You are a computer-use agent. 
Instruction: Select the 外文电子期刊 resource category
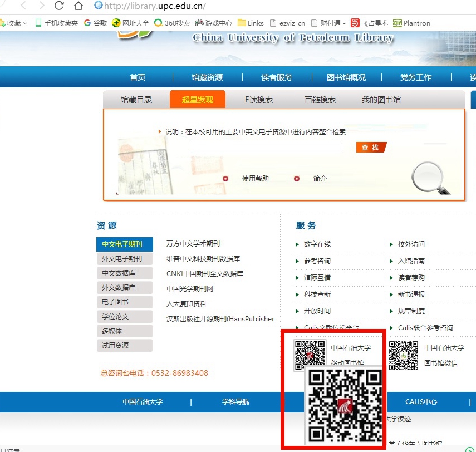(125, 259)
